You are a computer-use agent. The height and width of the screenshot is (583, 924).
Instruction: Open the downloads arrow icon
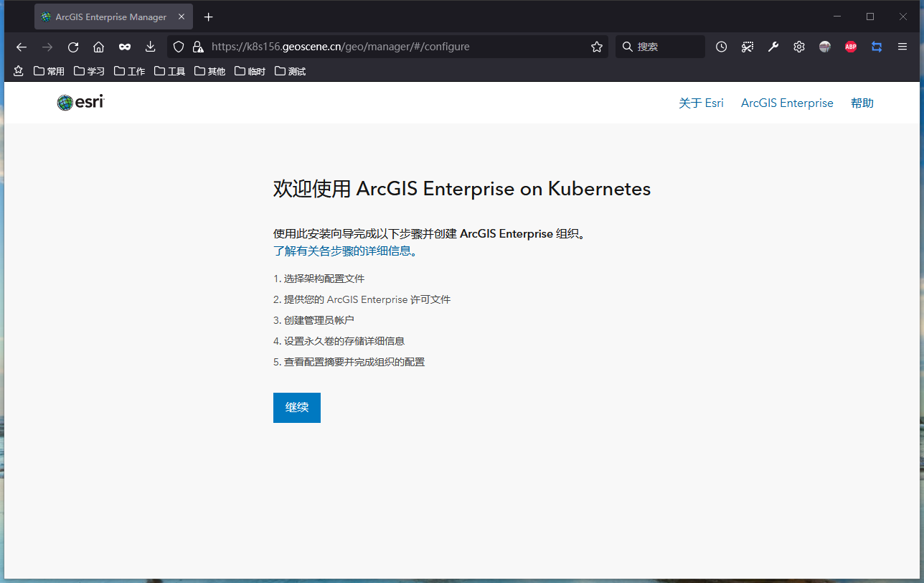(150, 47)
